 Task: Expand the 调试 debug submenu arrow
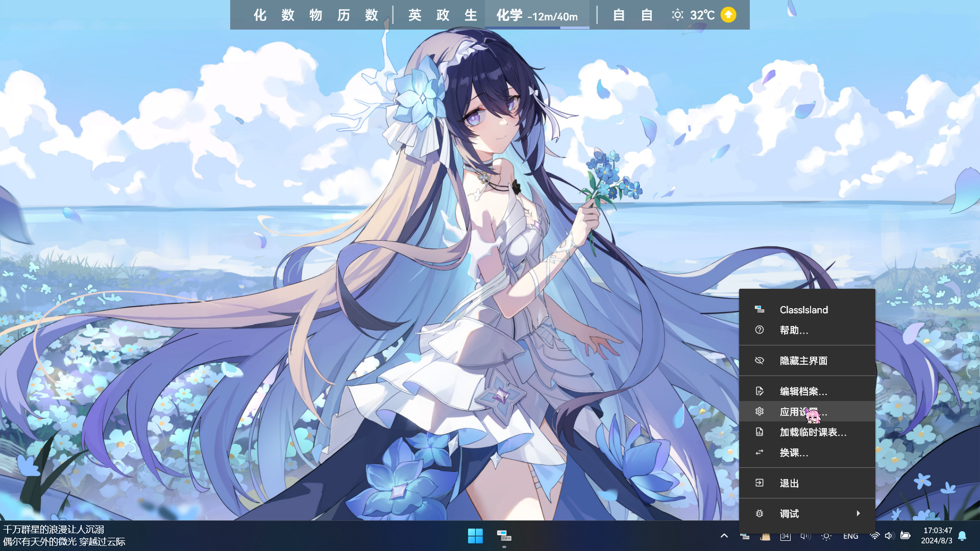tap(858, 513)
